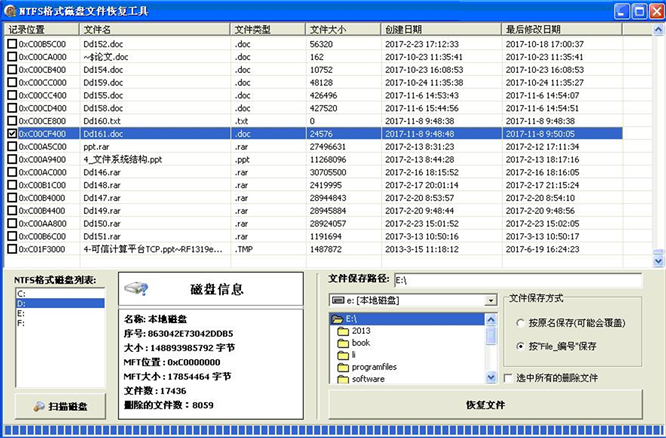This screenshot has height=438, width=666.
Task: Select the programfiles folder icon
Action: (x=343, y=367)
